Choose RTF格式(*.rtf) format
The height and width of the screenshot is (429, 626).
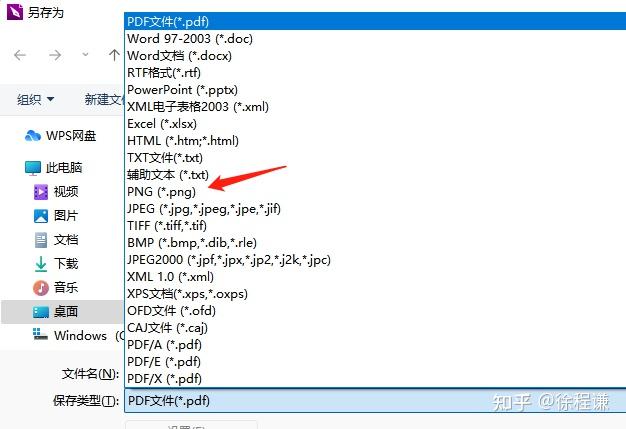375,73
